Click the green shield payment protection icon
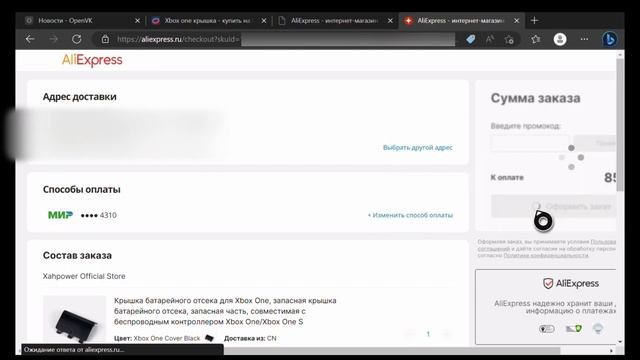The width and height of the screenshot is (640, 360). (573, 328)
